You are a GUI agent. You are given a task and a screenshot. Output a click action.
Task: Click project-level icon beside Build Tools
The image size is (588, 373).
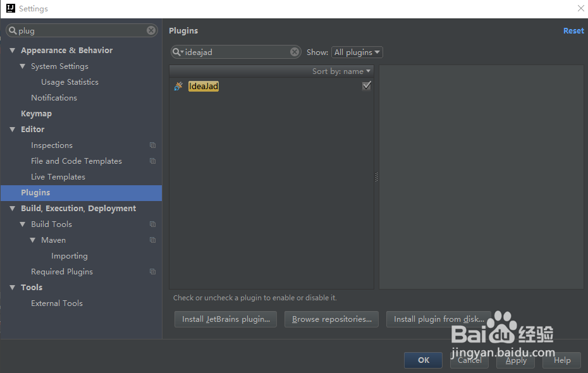tap(152, 224)
